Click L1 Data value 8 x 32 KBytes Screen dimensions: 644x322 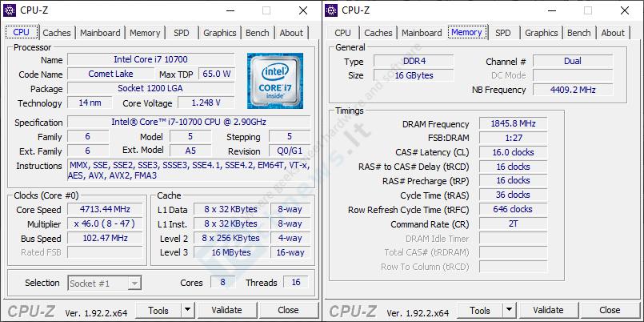(231, 209)
